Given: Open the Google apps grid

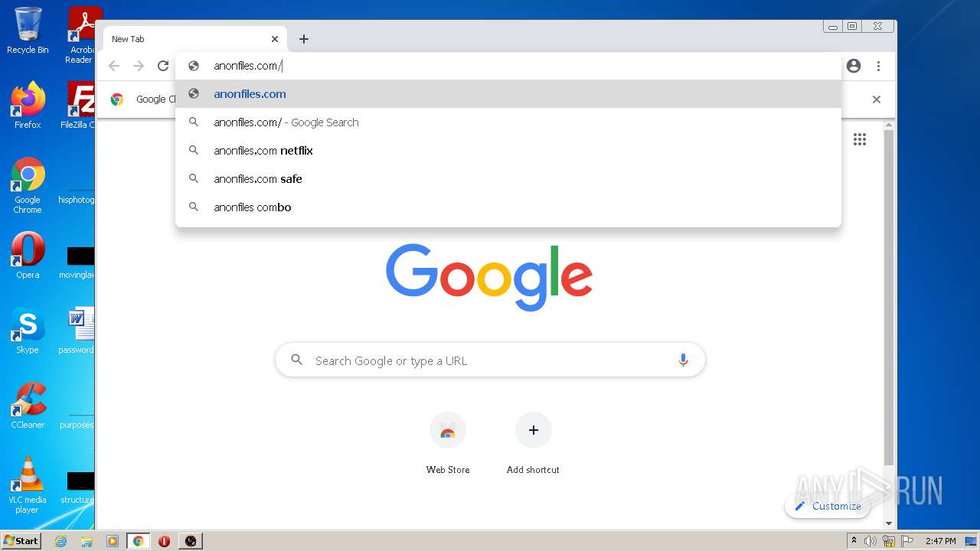Looking at the screenshot, I should click(x=860, y=139).
